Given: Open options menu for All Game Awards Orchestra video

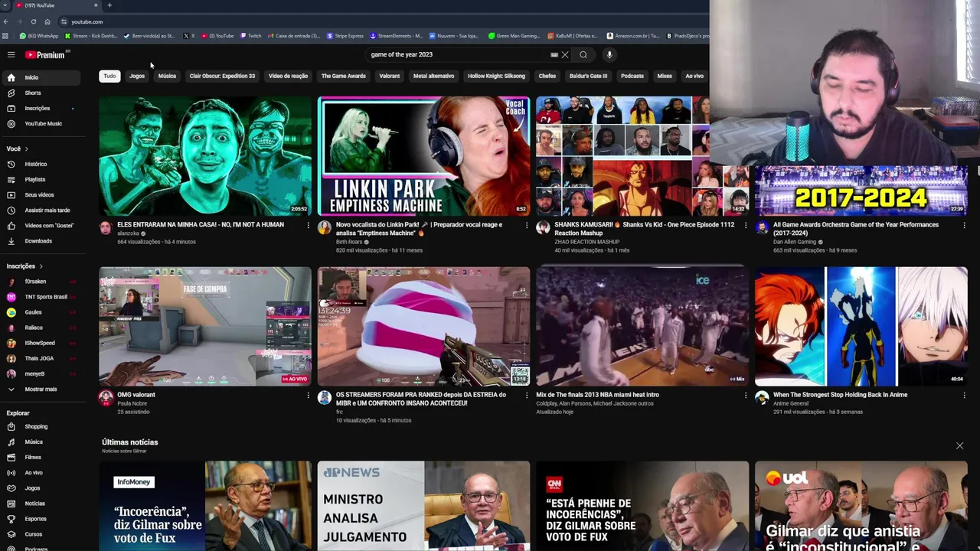Looking at the screenshot, I should click(x=964, y=226).
